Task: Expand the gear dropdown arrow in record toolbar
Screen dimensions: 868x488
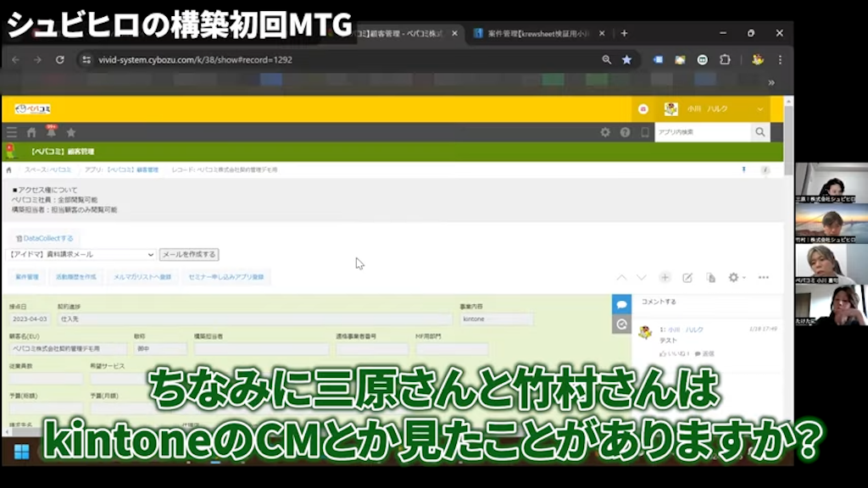Action: (744, 278)
